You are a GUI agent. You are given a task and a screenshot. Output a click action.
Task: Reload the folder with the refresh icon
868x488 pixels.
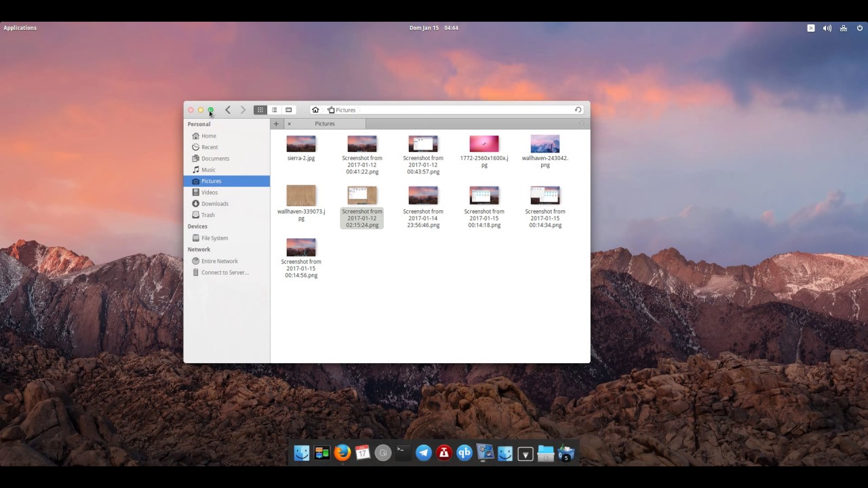click(578, 110)
